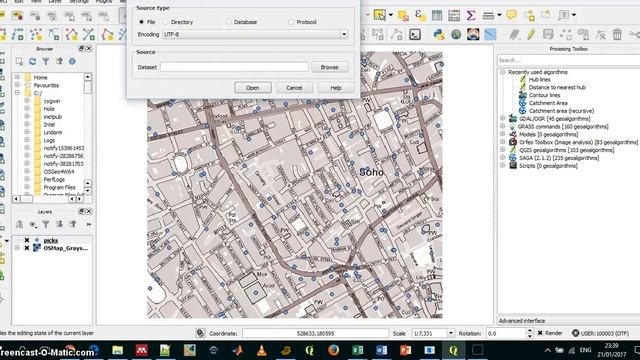The width and height of the screenshot is (640, 360).
Task: Click the Coordinate field in status bar
Action: pyautogui.click(x=315, y=333)
